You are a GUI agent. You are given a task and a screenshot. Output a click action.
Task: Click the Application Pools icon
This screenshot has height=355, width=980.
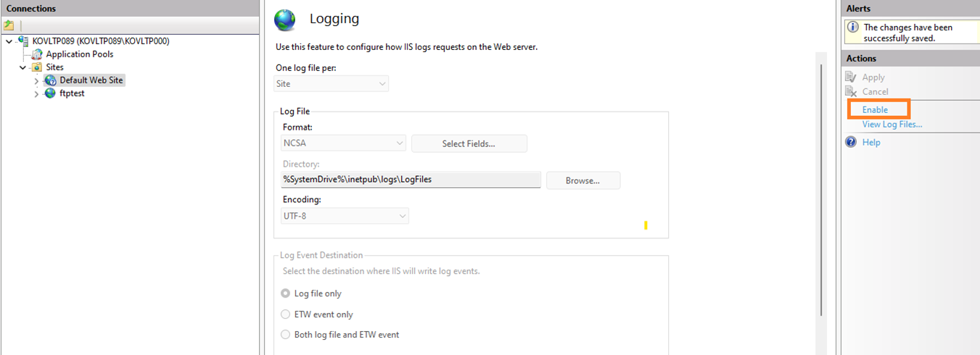tap(38, 54)
